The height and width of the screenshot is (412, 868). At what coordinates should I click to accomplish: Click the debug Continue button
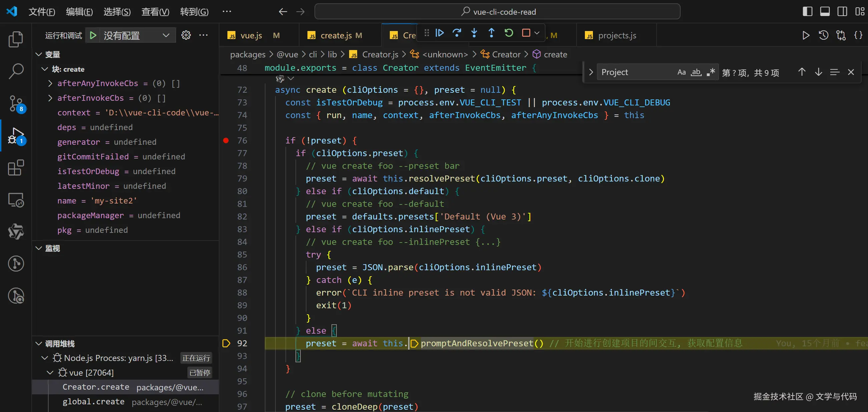[440, 33]
